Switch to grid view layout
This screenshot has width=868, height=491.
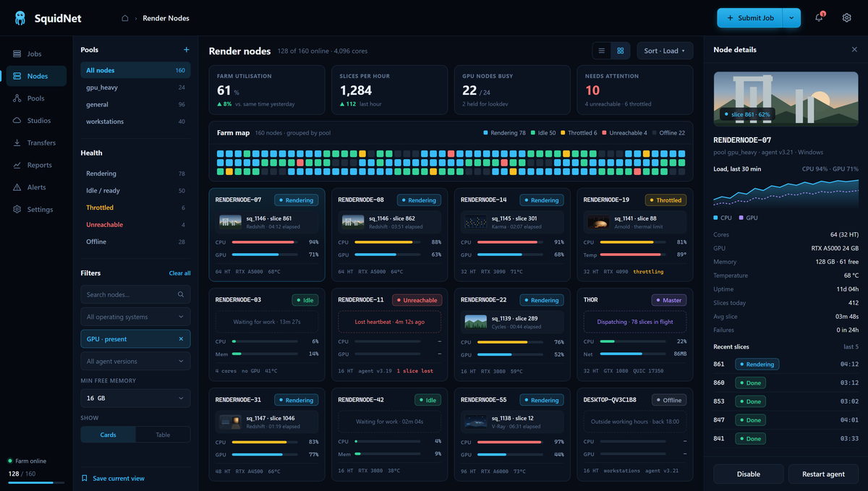[621, 51]
